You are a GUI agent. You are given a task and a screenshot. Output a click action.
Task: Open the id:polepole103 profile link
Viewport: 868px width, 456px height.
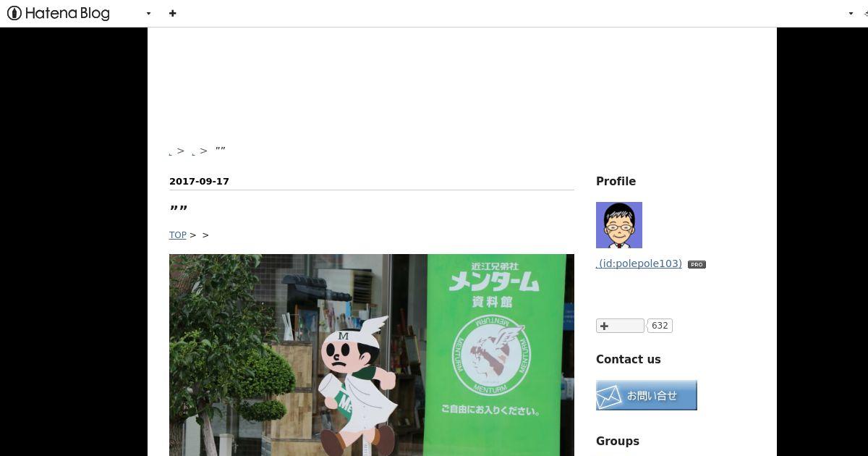click(639, 263)
